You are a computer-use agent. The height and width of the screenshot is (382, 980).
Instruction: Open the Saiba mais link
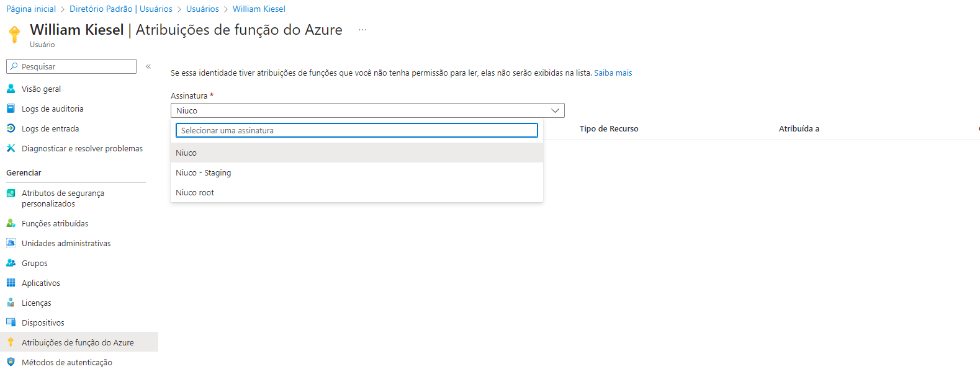(613, 73)
